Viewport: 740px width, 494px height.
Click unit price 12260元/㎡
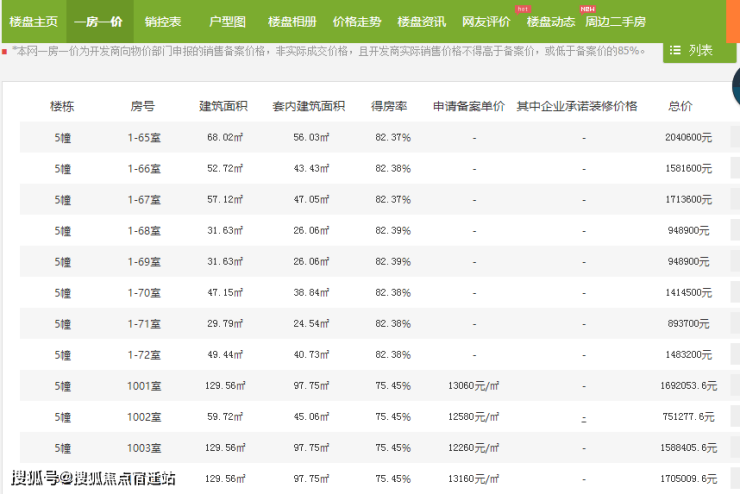click(473, 448)
